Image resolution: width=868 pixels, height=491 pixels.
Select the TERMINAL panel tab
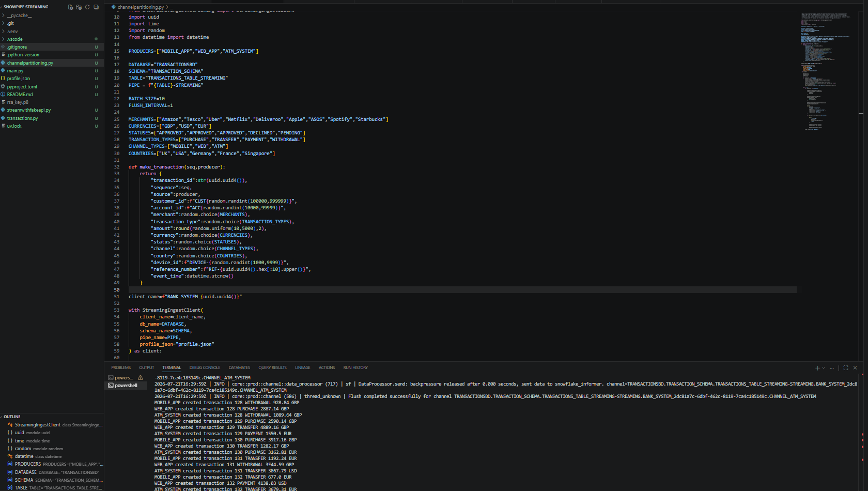tap(172, 368)
